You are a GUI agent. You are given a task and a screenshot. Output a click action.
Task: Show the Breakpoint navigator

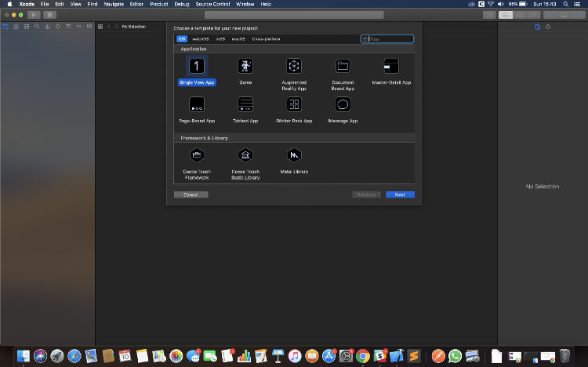pos(78,27)
